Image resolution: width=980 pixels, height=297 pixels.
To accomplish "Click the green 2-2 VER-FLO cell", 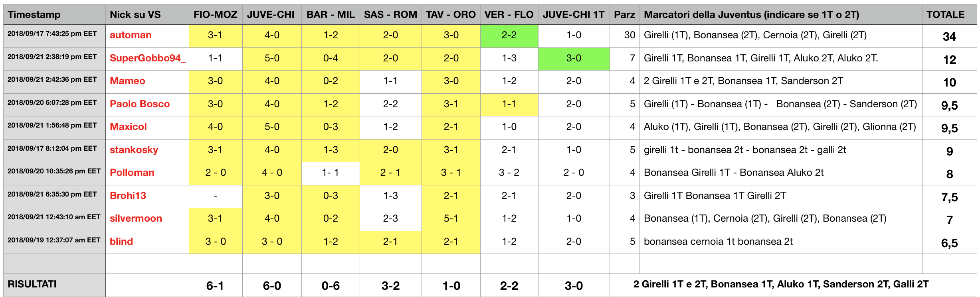I will (509, 36).
